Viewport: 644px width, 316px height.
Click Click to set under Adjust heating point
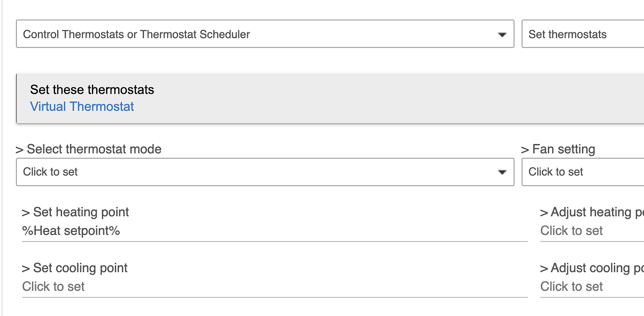(572, 230)
